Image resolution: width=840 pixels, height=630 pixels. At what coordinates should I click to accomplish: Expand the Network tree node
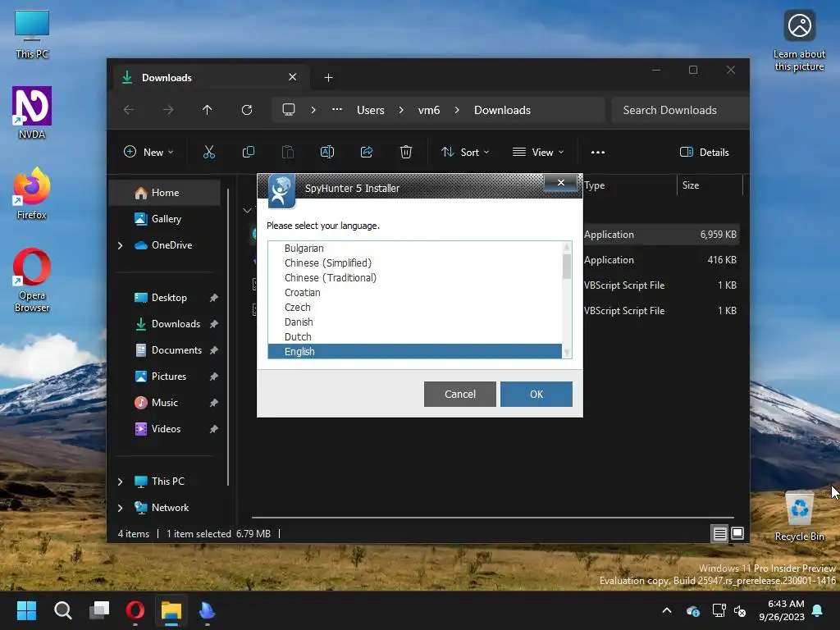click(120, 508)
